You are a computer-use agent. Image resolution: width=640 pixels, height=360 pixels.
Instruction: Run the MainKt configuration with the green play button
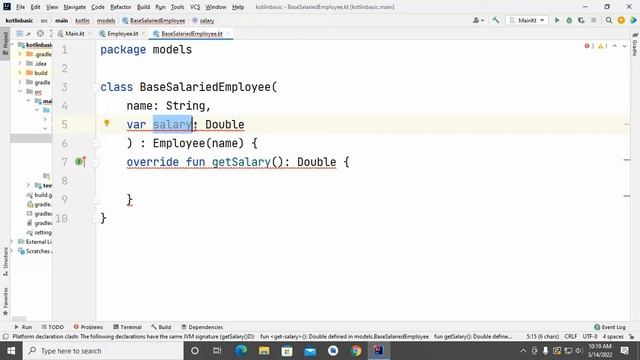[x=556, y=20]
